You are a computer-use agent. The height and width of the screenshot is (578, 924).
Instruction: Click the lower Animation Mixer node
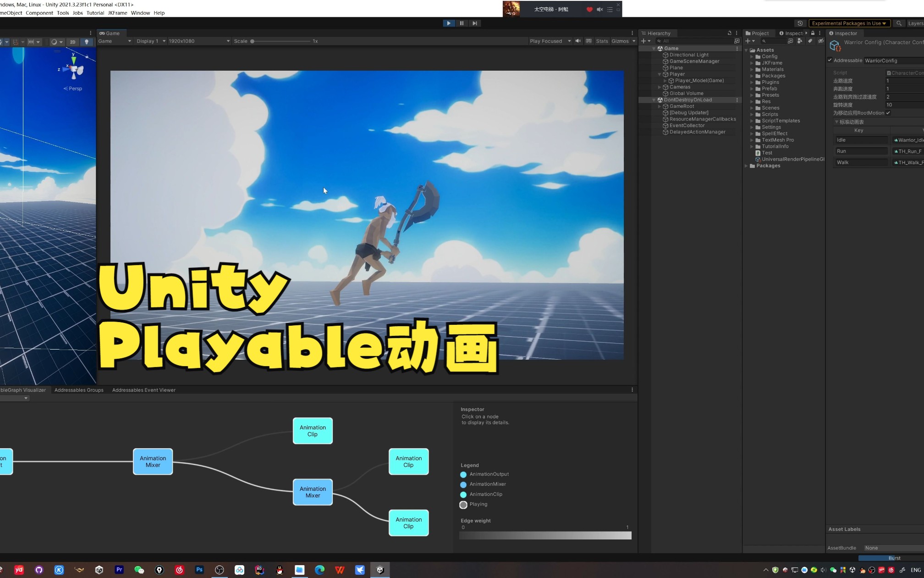point(313,492)
